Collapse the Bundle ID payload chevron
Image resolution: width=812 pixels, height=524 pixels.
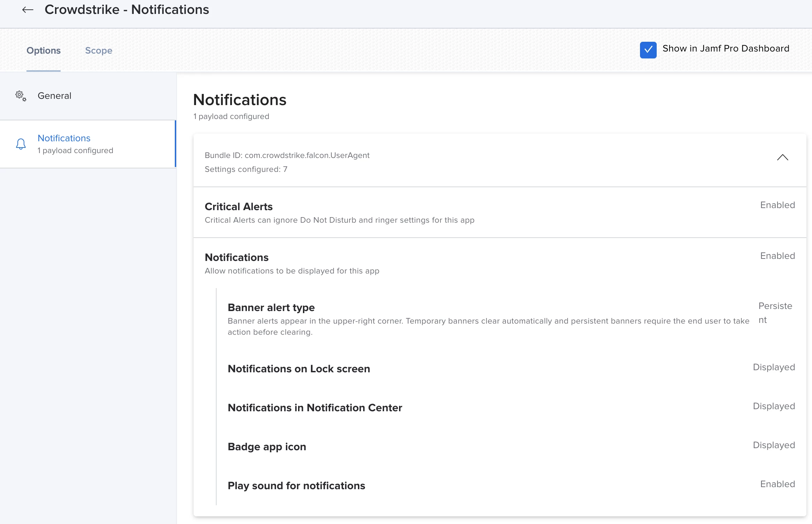click(x=782, y=158)
